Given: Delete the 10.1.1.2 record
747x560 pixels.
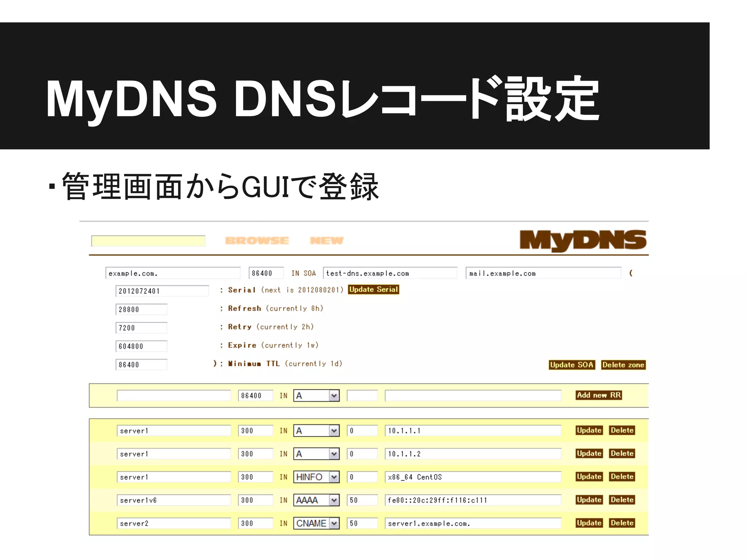Looking at the screenshot, I should pyautogui.click(x=622, y=454).
